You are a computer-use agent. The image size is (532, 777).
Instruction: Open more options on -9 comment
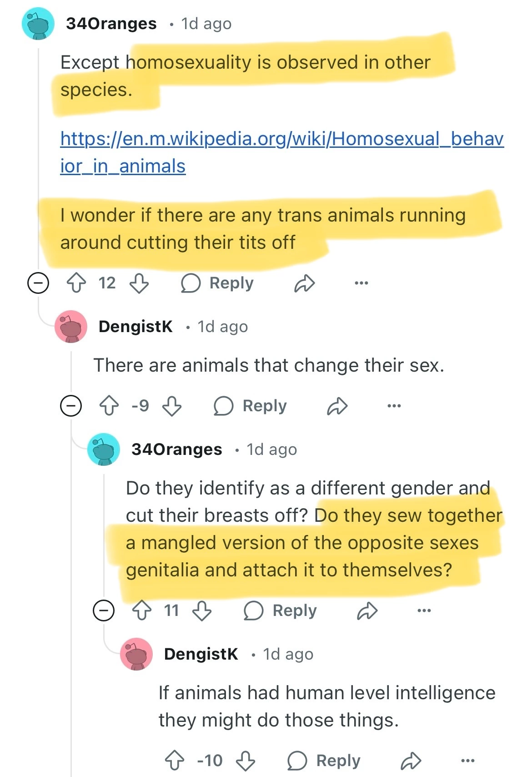(394, 406)
